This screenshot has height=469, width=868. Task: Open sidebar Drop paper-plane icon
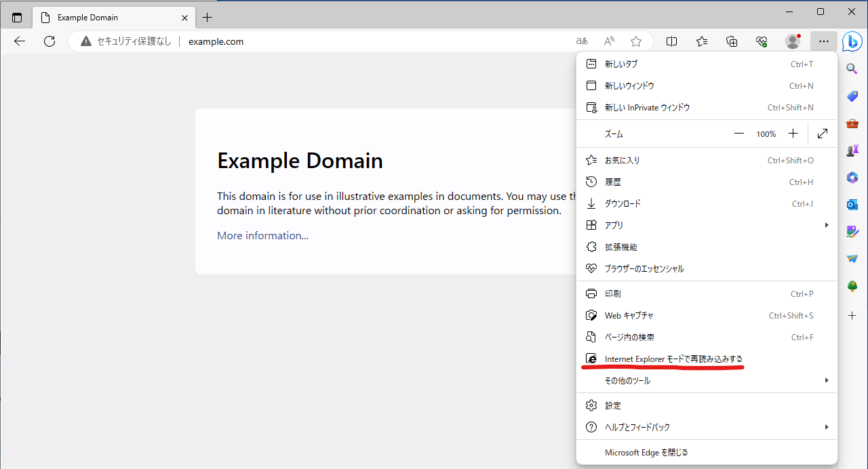click(852, 259)
